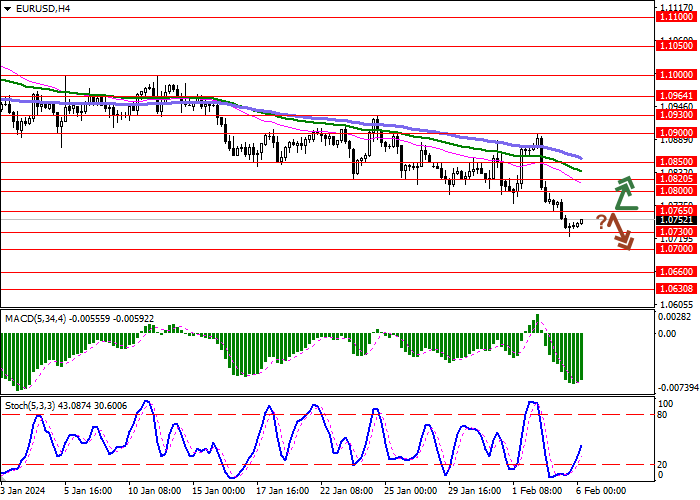The image size is (700, 500).
Task: Open the chart dropdown arrow beside EURUSD,H4
Action: click(7, 8)
